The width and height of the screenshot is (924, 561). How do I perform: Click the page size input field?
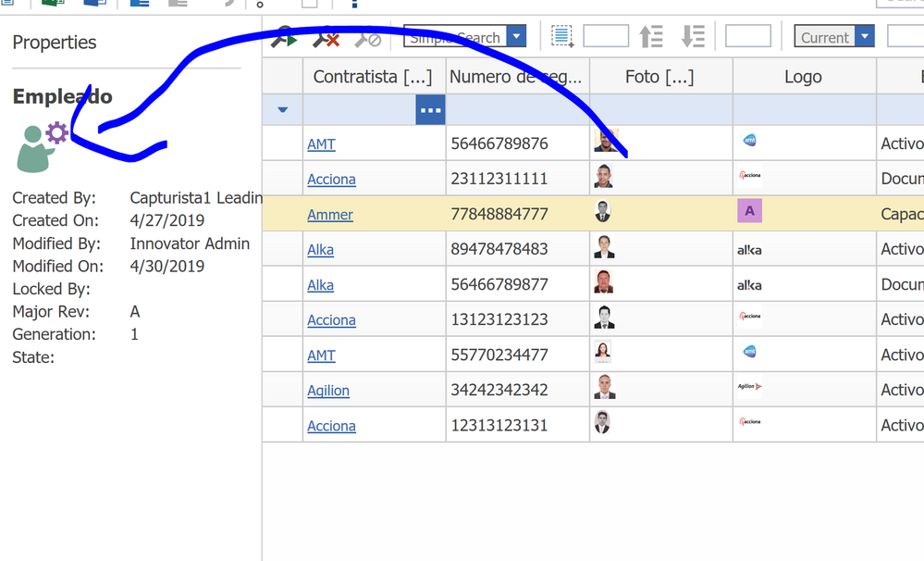click(606, 37)
